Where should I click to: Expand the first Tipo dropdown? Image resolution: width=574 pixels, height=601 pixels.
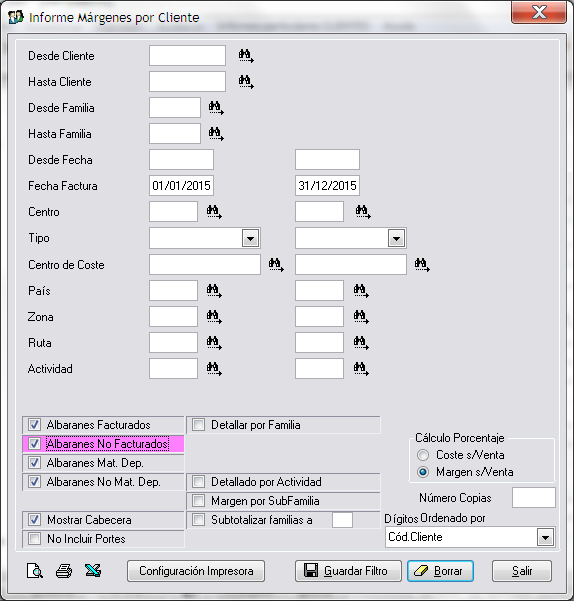point(251,238)
